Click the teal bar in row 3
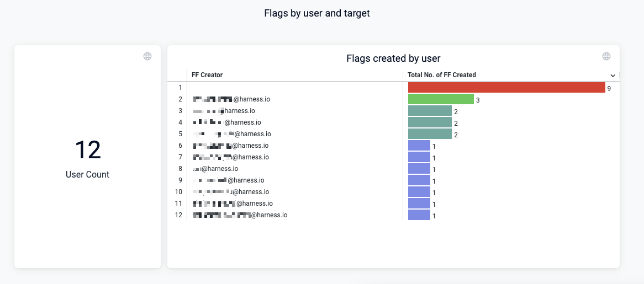 (430, 111)
